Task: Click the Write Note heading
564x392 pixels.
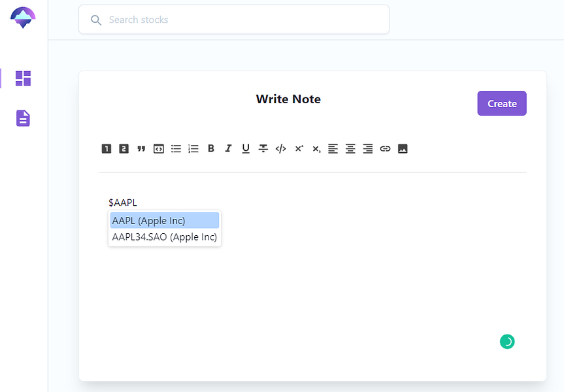Action: tap(288, 99)
